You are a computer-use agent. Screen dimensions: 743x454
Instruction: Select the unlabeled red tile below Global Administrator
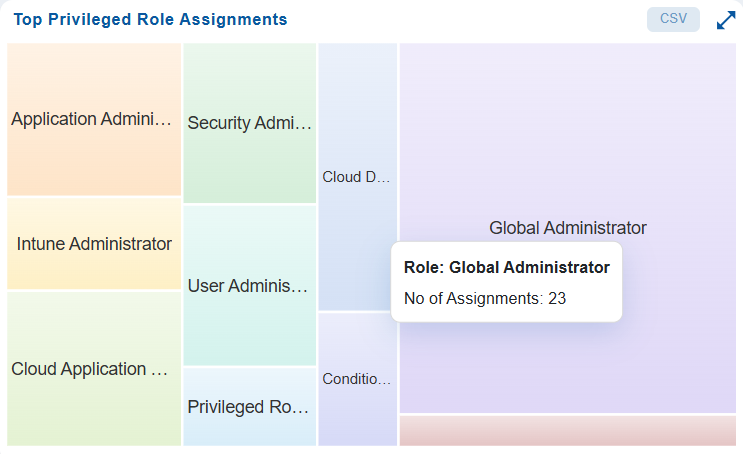coord(567,431)
